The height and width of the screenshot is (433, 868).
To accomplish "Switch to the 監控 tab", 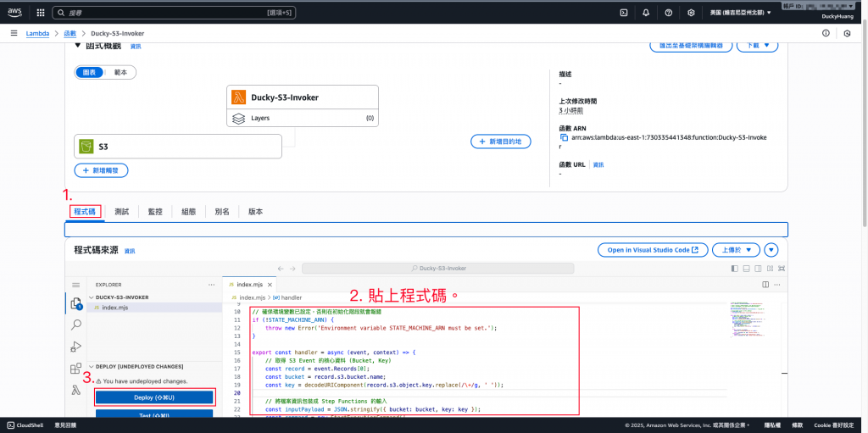I will tap(155, 212).
